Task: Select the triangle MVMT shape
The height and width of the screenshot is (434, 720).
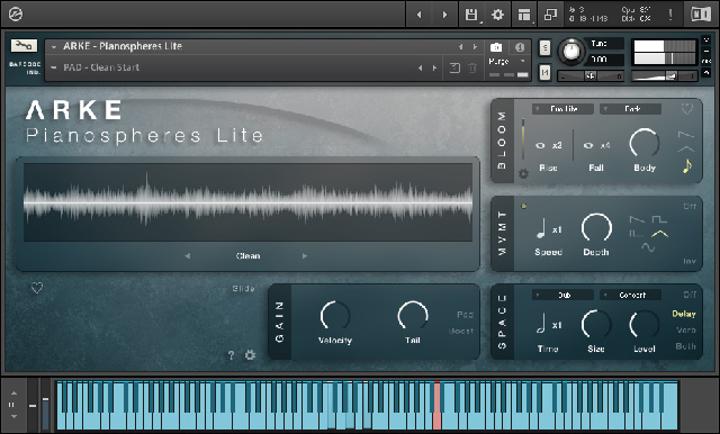Action: 659,234
